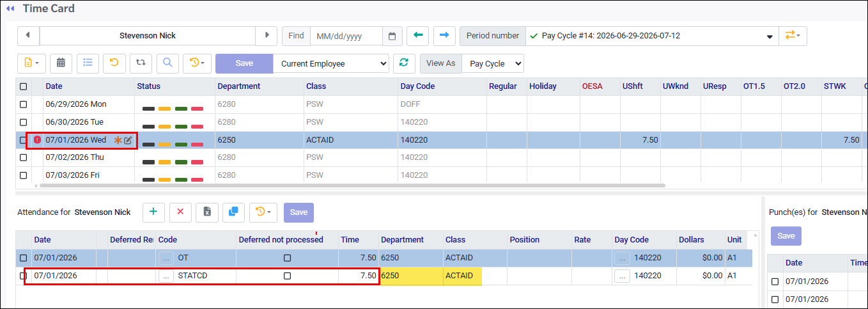This screenshot has height=309, width=868.
Task: Click the attendance Save button
Action: [298, 212]
